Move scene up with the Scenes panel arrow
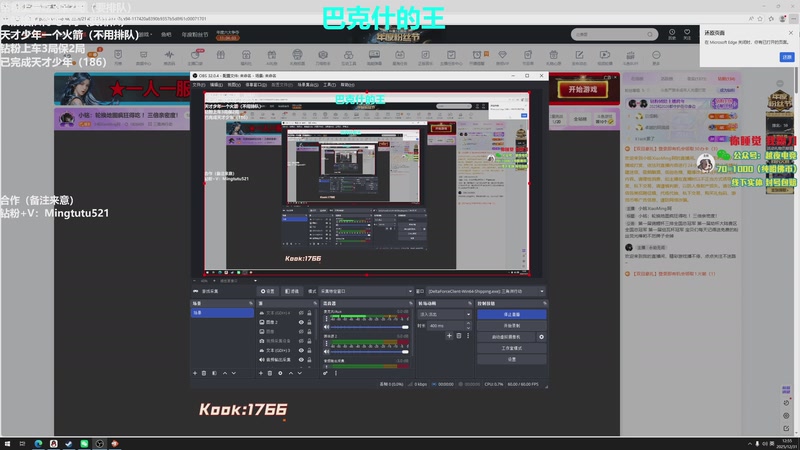The image size is (800, 450). [x=225, y=373]
